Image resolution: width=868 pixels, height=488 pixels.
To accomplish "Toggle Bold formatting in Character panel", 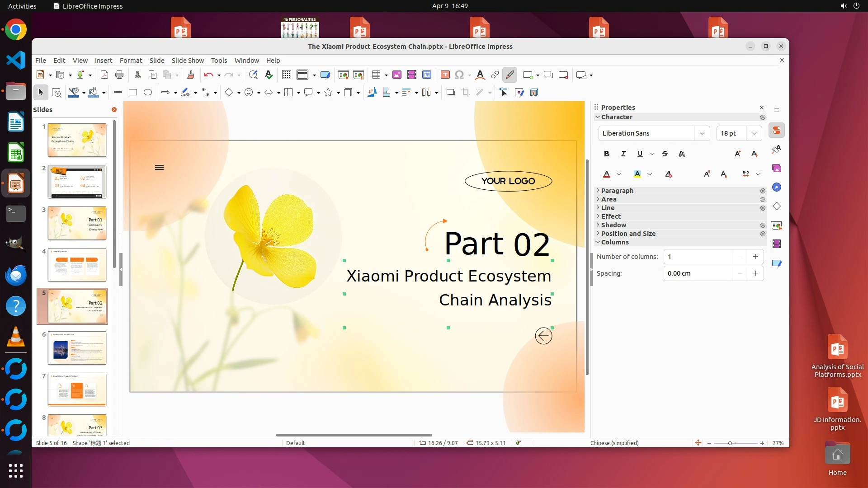I will tap(607, 154).
